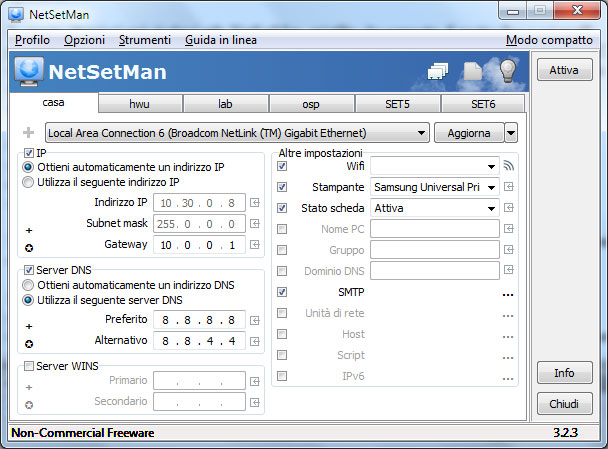608x449 pixels.
Task: Click the Gateway address input field
Action: (199, 245)
